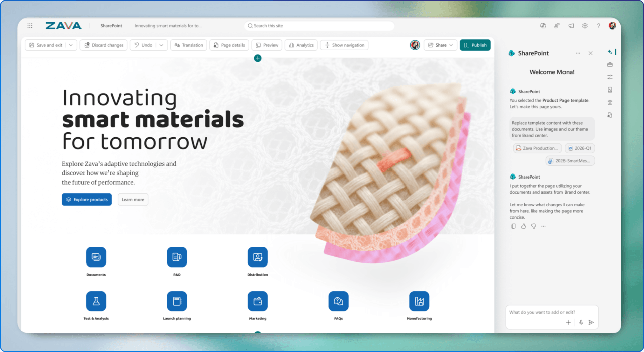644x352 pixels.
Task: Open Copilot icon in top header
Action: pyautogui.click(x=543, y=26)
